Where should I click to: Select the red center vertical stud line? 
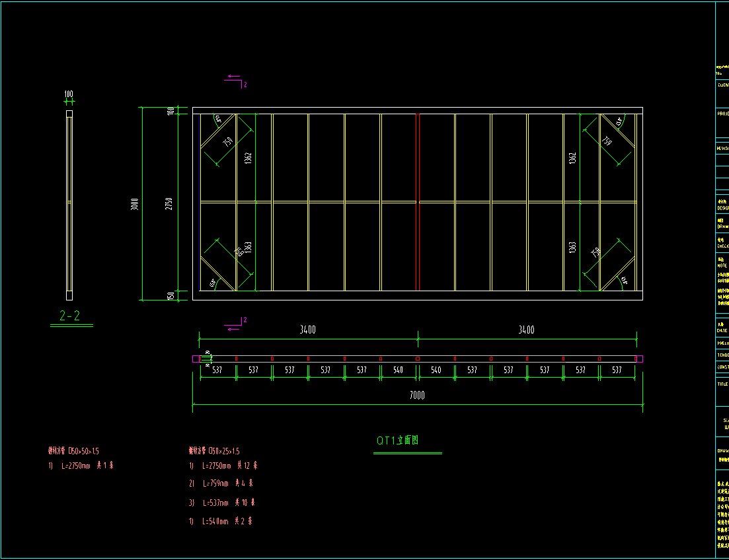click(418, 201)
